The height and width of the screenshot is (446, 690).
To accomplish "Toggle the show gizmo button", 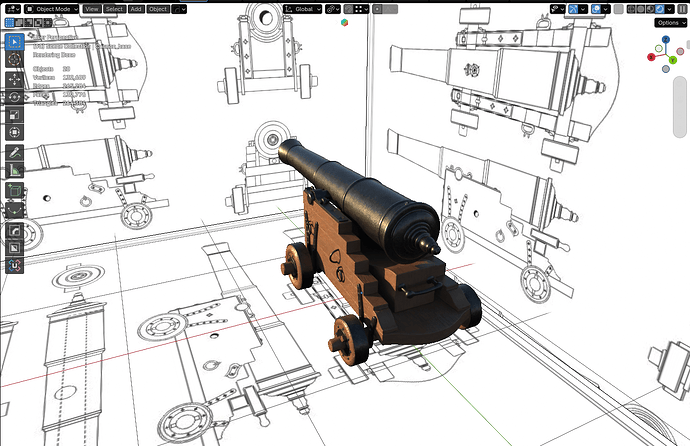I will 573,9.
